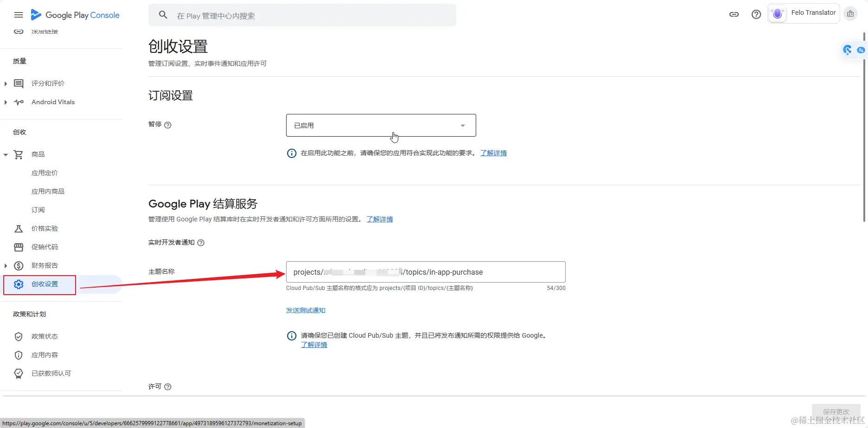
Task: Click the info icon under pause dropdown
Action: (292, 153)
